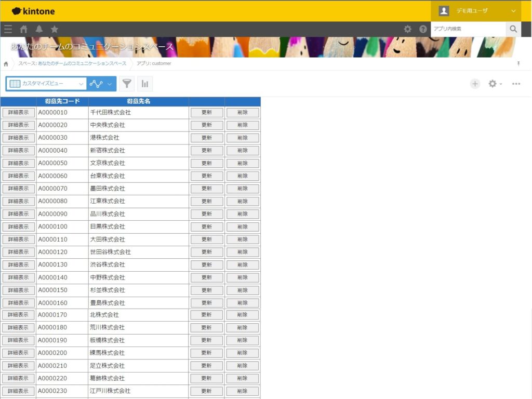Open the filter funnel icon
532x399 pixels.
(x=127, y=84)
